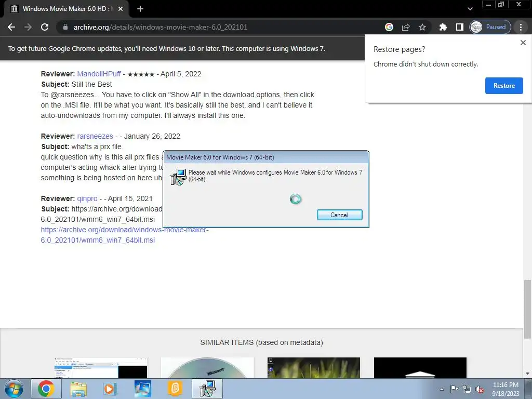Open reviewer MandoliHPuff profile
This screenshot has height=399, width=532.
tap(99, 74)
